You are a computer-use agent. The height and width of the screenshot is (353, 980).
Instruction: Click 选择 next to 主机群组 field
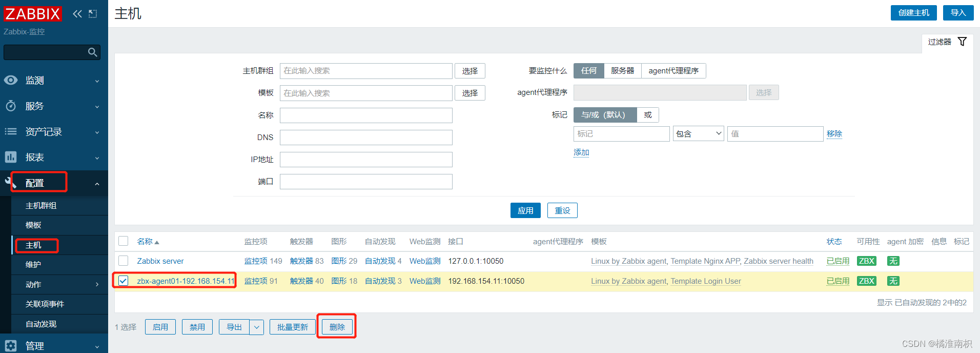pos(470,71)
